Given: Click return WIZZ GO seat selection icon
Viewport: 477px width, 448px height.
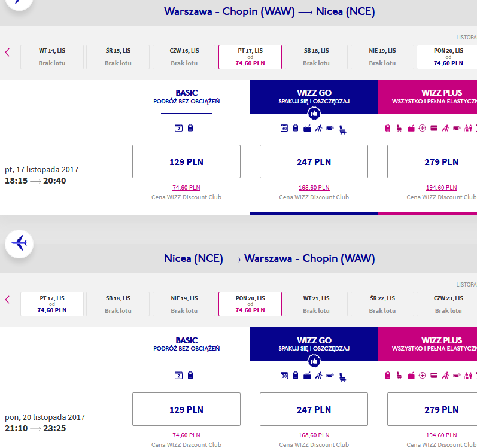Looking at the screenshot, I should click(x=342, y=377).
